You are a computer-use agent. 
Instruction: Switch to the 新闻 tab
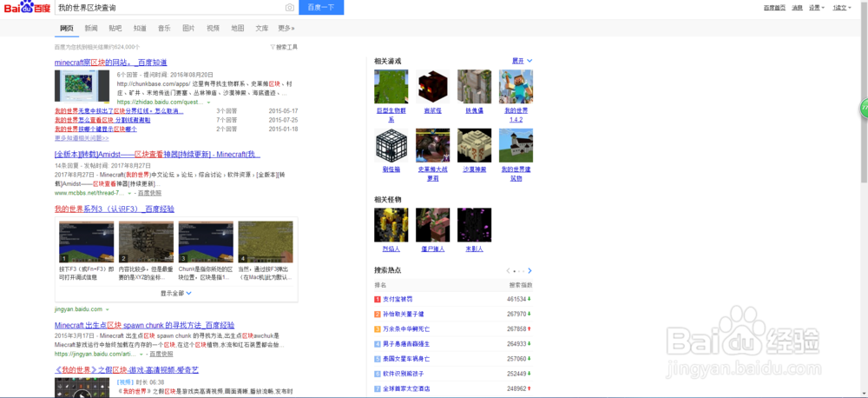pos(91,29)
